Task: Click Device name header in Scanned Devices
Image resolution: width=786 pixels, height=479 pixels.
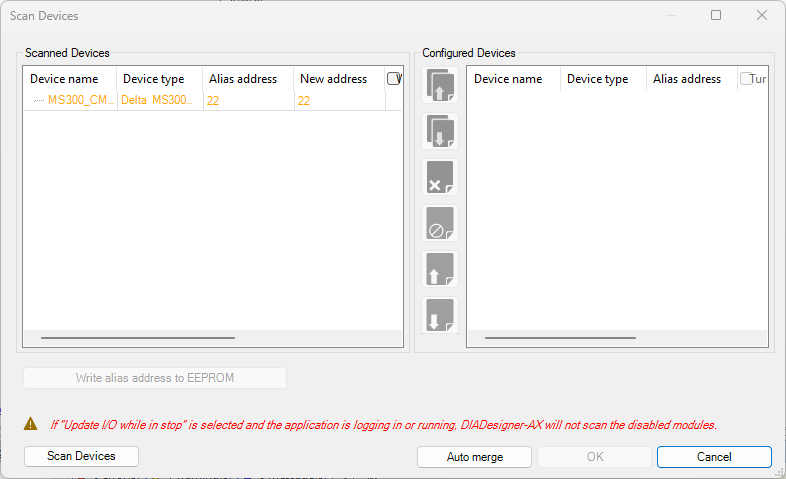Action: pos(64,79)
